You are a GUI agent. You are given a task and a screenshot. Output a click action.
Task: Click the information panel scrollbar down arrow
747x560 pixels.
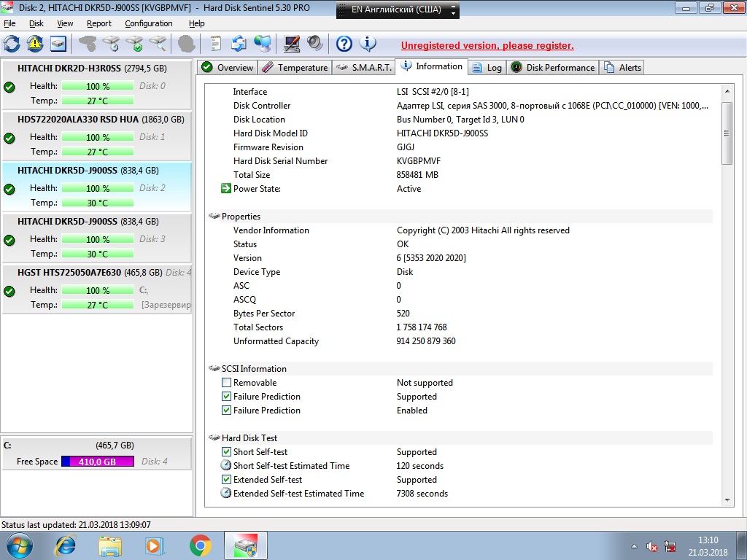[727, 500]
